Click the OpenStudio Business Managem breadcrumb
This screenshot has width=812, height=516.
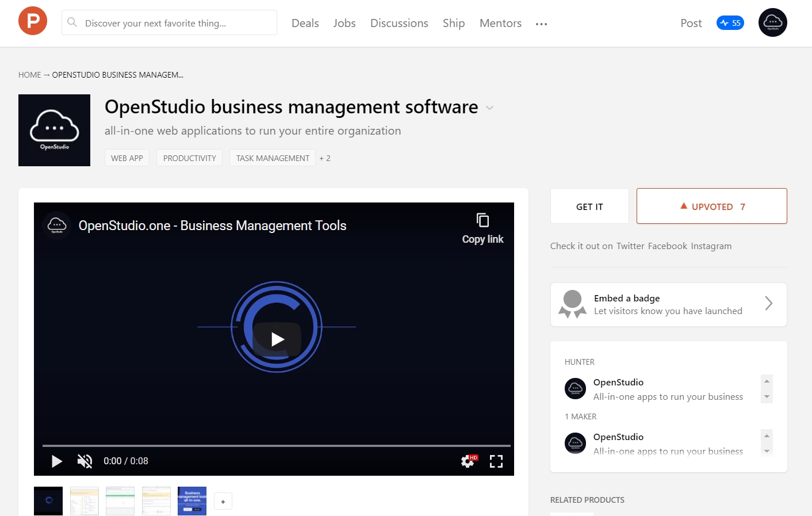pos(118,75)
